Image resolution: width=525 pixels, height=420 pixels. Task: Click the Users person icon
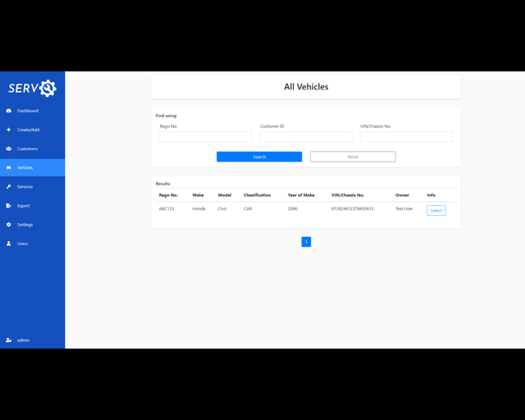[8, 244]
